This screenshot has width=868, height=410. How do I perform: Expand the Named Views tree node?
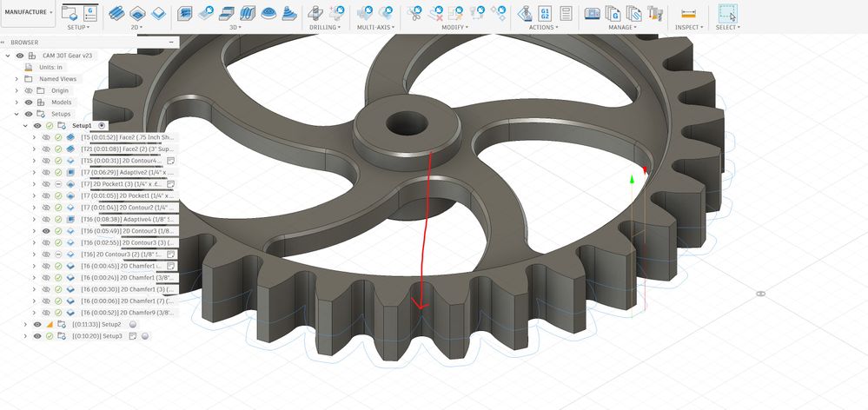pos(17,79)
